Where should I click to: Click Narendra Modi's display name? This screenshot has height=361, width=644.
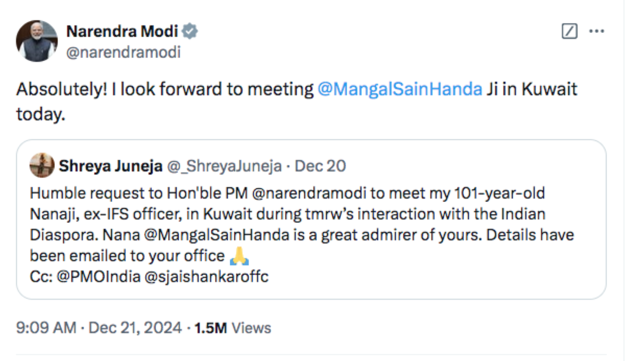coord(122,30)
